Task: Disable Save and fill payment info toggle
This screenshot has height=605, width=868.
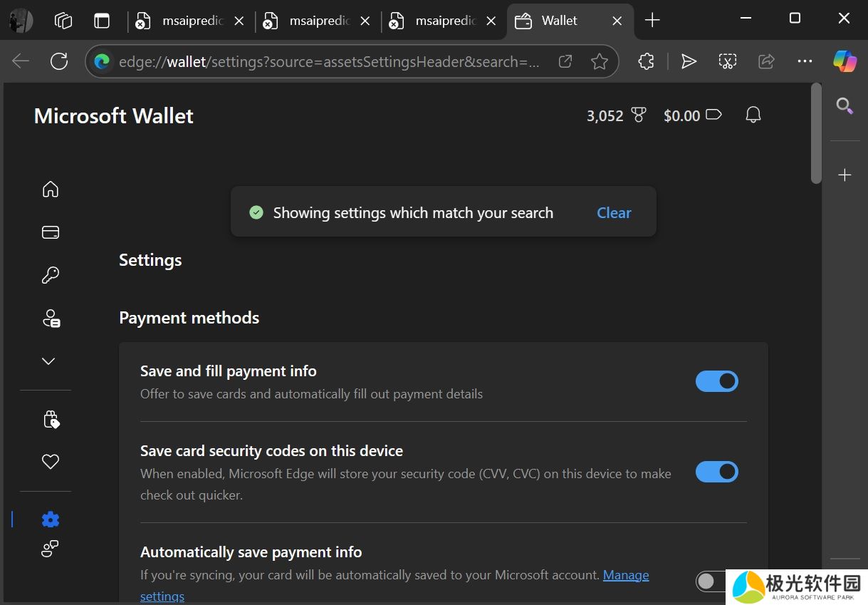Action: pos(716,381)
